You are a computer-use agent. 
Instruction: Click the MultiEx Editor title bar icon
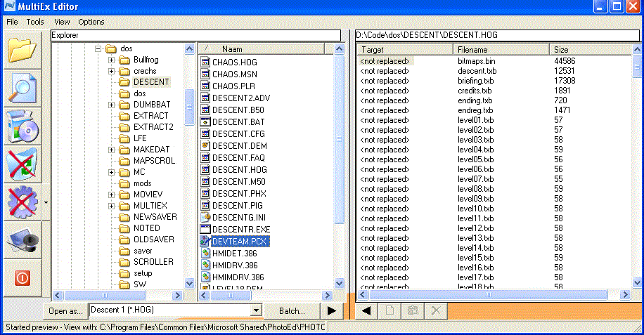(x=9, y=6)
